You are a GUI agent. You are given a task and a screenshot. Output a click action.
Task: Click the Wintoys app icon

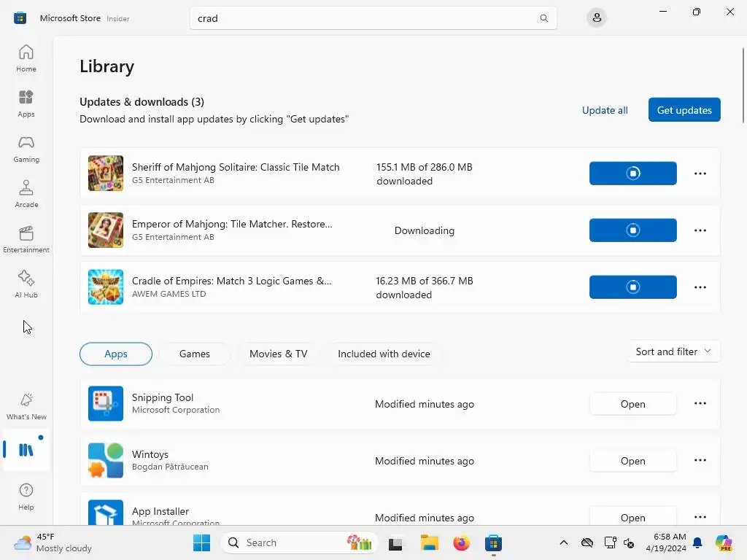click(x=106, y=461)
